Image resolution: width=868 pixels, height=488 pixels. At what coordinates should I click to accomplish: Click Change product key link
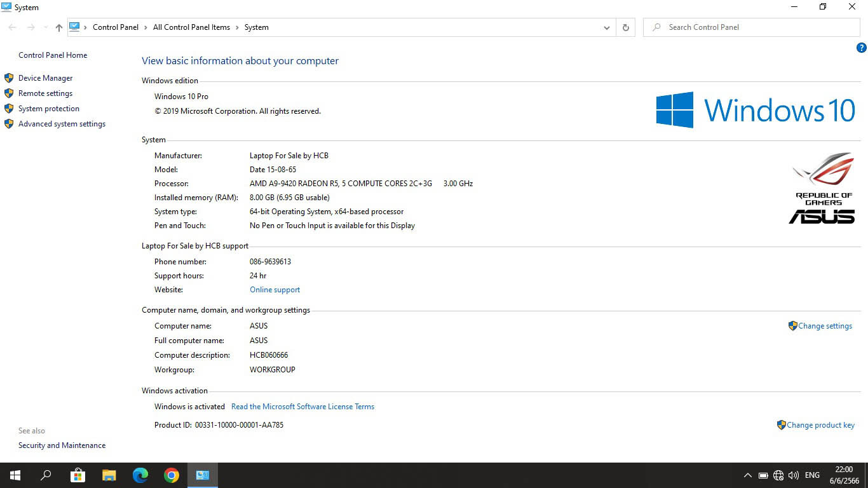point(820,425)
